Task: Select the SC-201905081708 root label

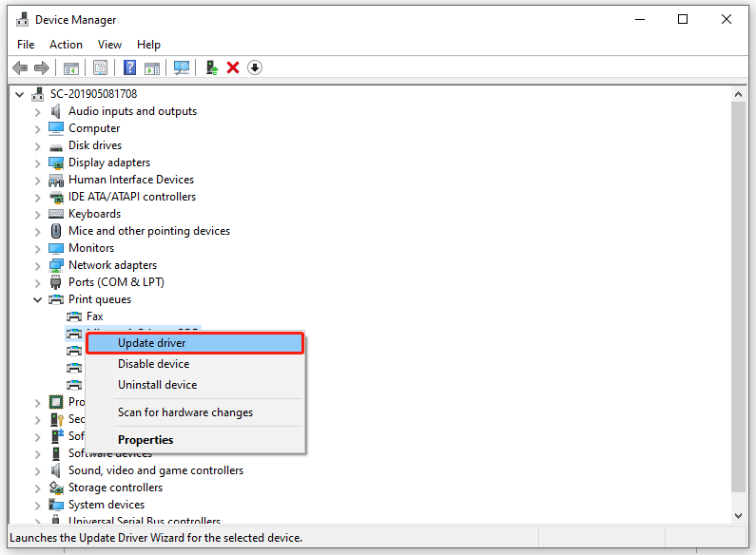Action: pos(93,94)
